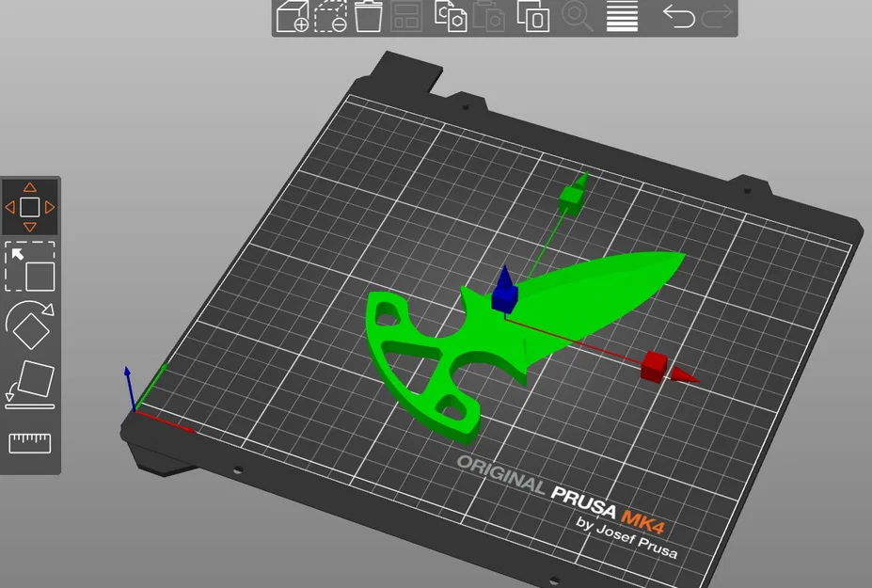Click the Redo arrow

pyautogui.click(x=717, y=16)
